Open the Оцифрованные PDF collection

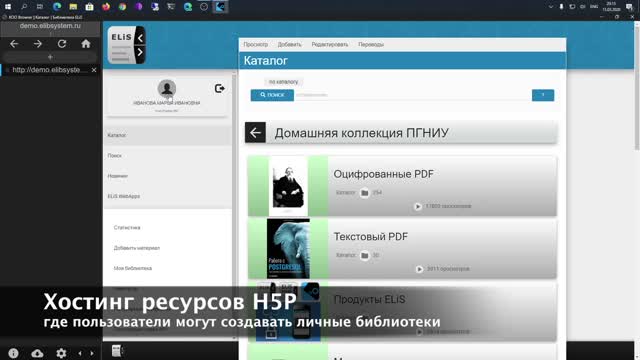(x=383, y=174)
